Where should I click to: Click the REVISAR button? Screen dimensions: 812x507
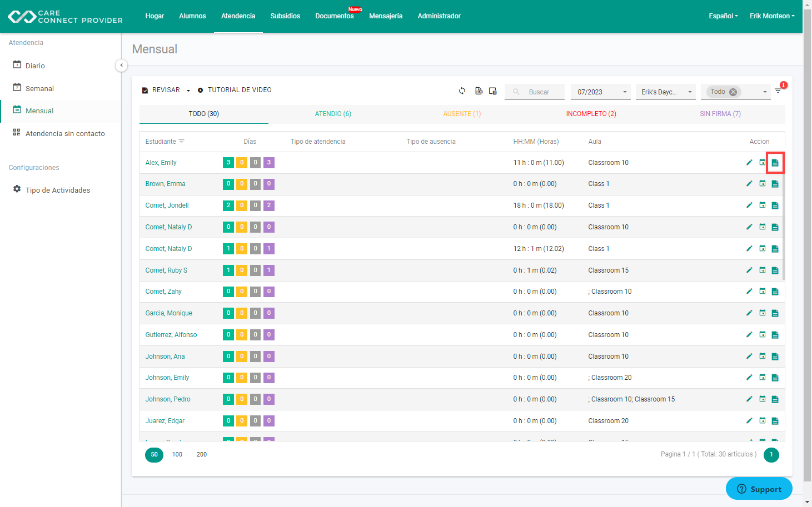pos(161,90)
